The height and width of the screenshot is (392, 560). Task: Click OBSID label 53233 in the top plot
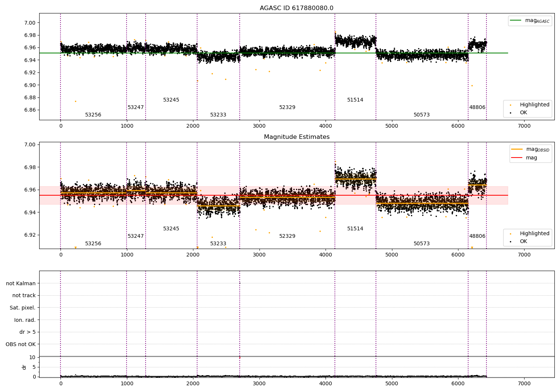pos(218,115)
